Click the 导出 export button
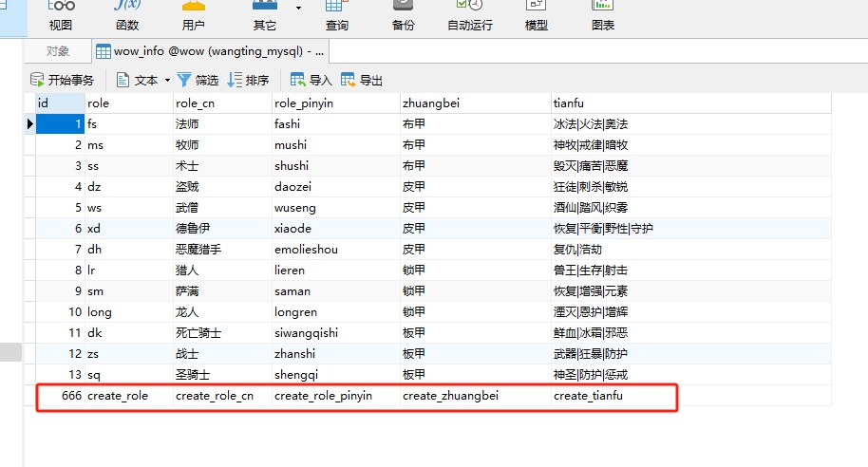The width and height of the screenshot is (868, 467). tap(362, 81)
